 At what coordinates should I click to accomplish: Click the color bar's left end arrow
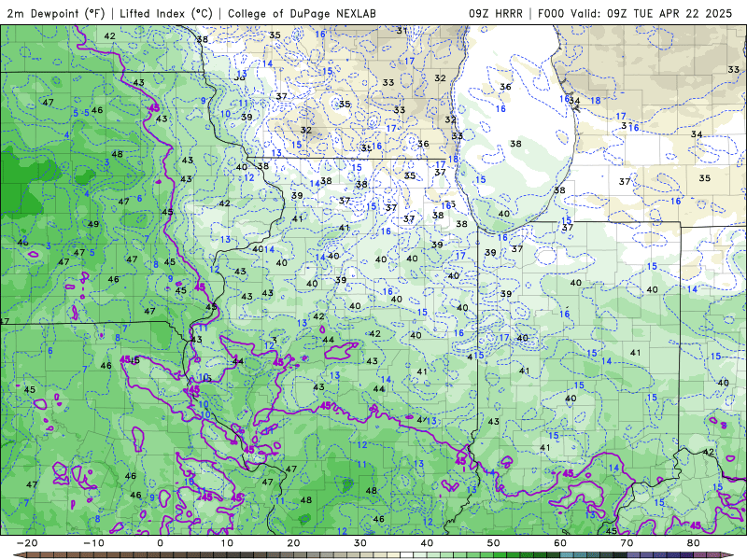click(x=19, y=555)
